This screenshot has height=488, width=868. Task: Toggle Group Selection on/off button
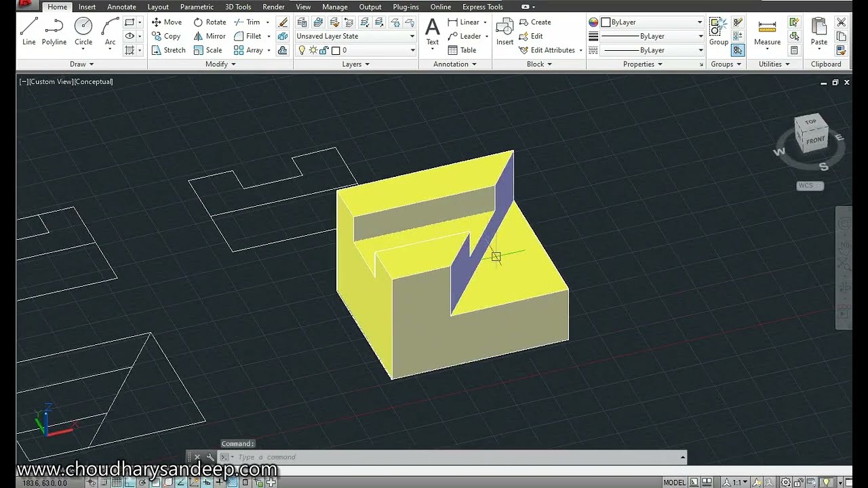tap(738, 50)
